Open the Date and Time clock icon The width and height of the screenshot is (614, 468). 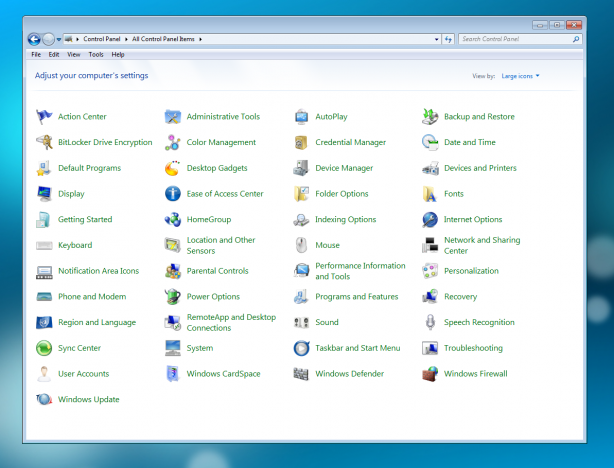(430, 142)
